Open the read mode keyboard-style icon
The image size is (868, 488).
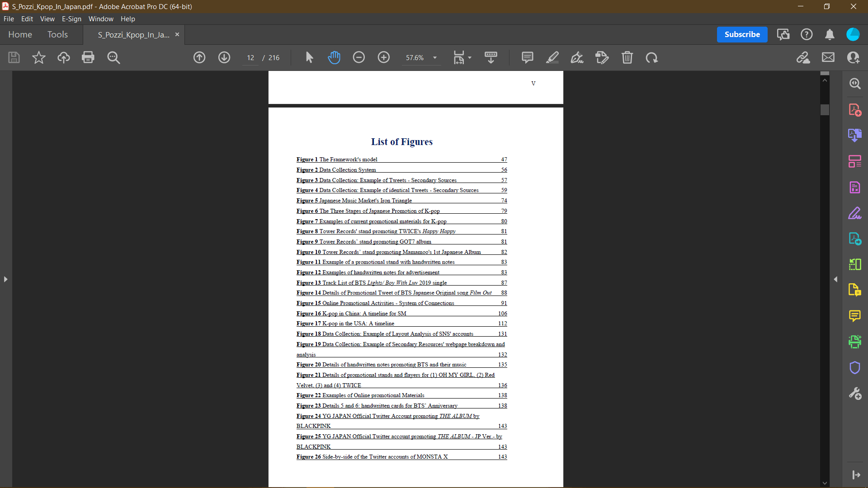pyautogui.click(x=491, y=57)
